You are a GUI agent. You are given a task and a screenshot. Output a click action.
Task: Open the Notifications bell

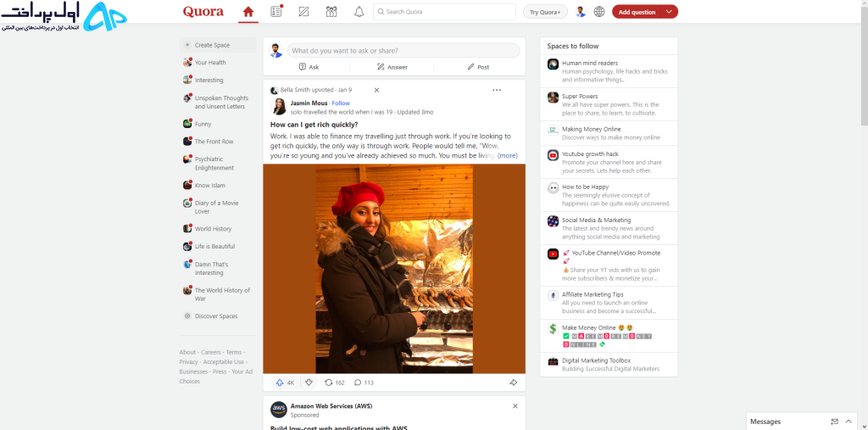(x=359, y=12)
